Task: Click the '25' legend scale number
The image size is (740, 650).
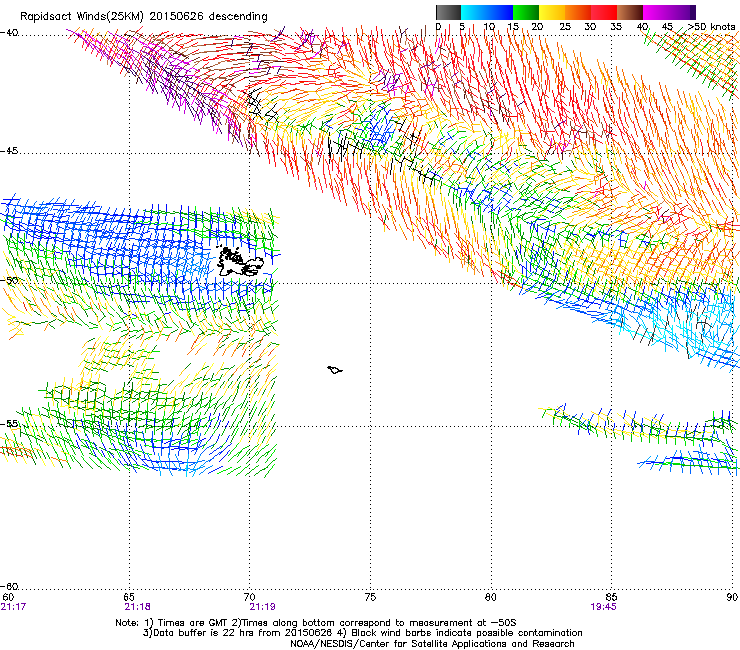Action: [x=565, y=27]
